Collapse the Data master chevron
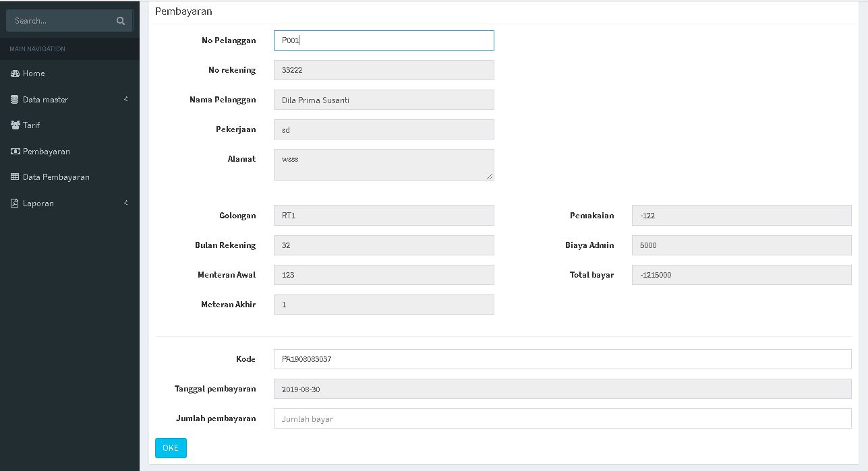The height and width of the screenshot is (471, 868). (125, 99)
